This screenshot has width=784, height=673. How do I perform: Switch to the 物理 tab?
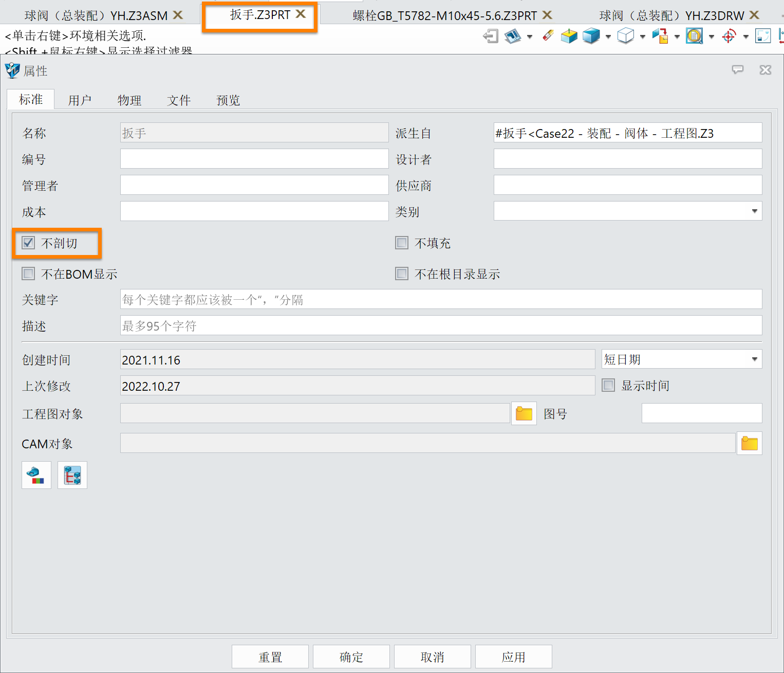coord(129,100)
